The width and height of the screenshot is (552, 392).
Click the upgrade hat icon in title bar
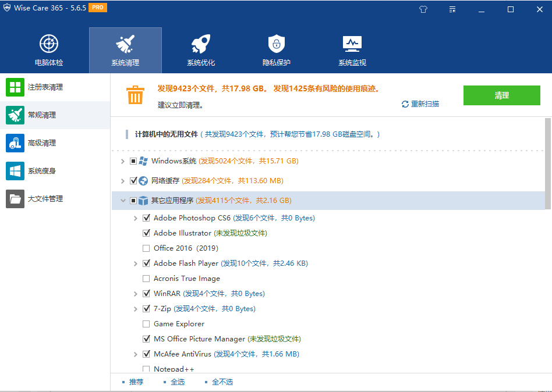[423, 9]
